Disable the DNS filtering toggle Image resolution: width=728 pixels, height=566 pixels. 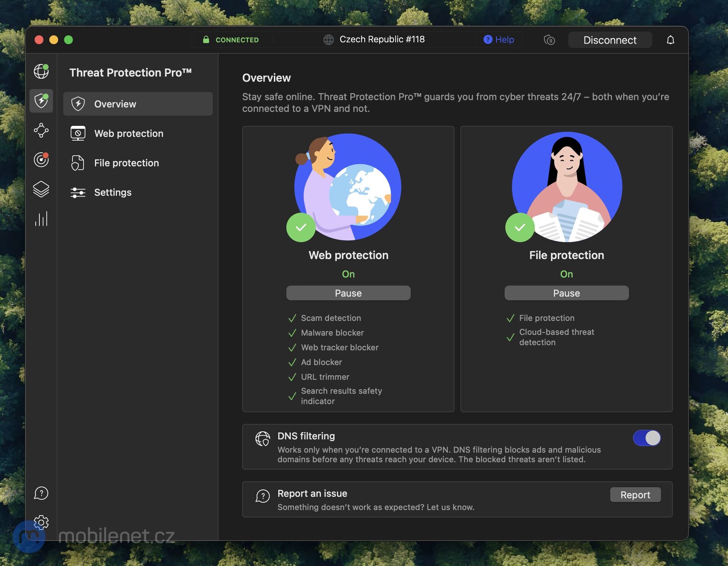(646, 438)
